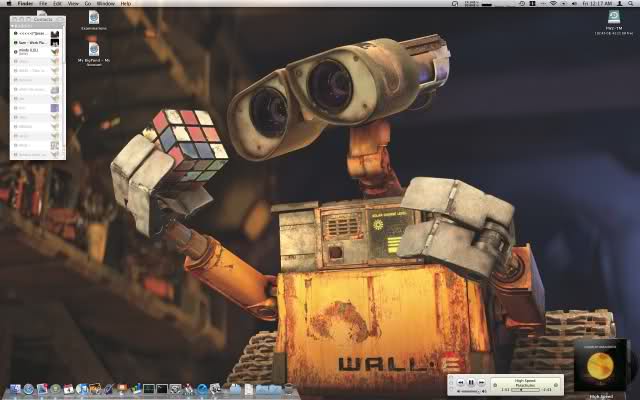Open the Trash in the Dock
Image resolution: width=640 pixels, height=400 pixels.
click(x=289, y=388)
